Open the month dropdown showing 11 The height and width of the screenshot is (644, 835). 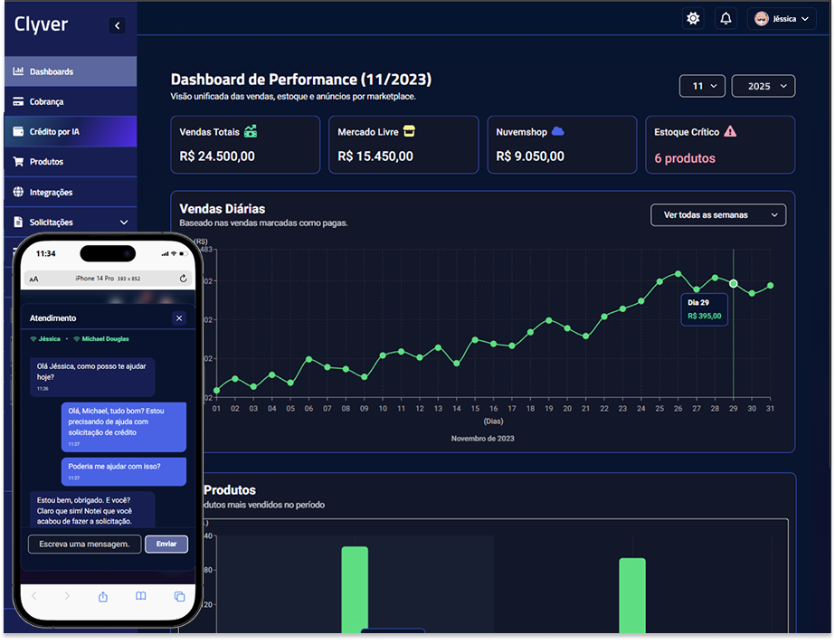[x=703, y=86]
